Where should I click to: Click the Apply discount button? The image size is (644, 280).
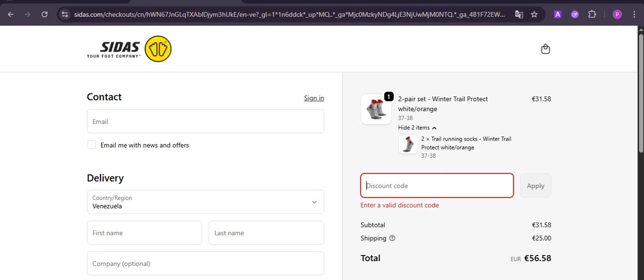coord(535,186)
